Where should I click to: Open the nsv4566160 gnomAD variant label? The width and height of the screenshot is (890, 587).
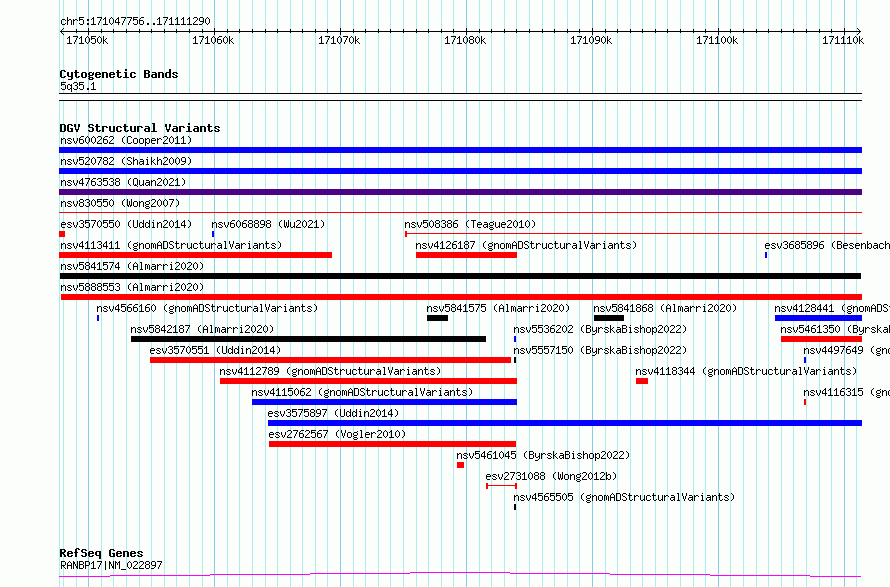pos(207,308)
